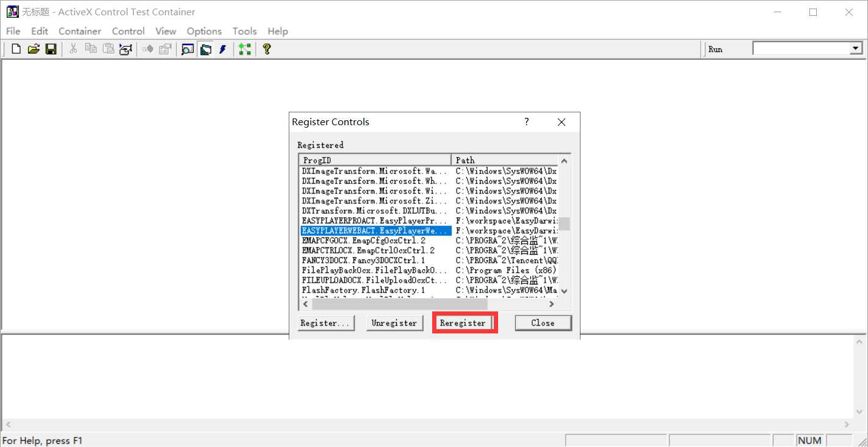
Task: Click the Insert New Control toolbar icon
Action: pyautogui.click(x=126, y=49)
